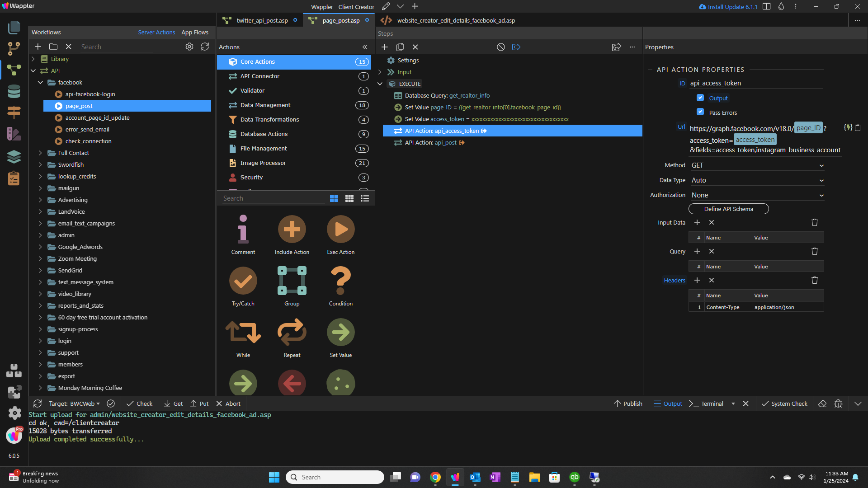
Task: Open the Target BWCWeb dropdown
Action: (x=74, y=404)
